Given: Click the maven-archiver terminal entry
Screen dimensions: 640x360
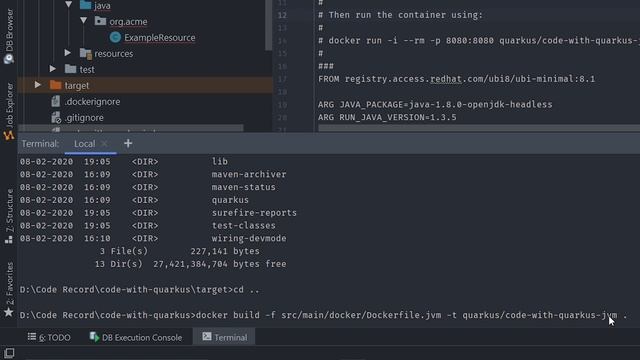Looking at the screenshot, I should 249,174.
